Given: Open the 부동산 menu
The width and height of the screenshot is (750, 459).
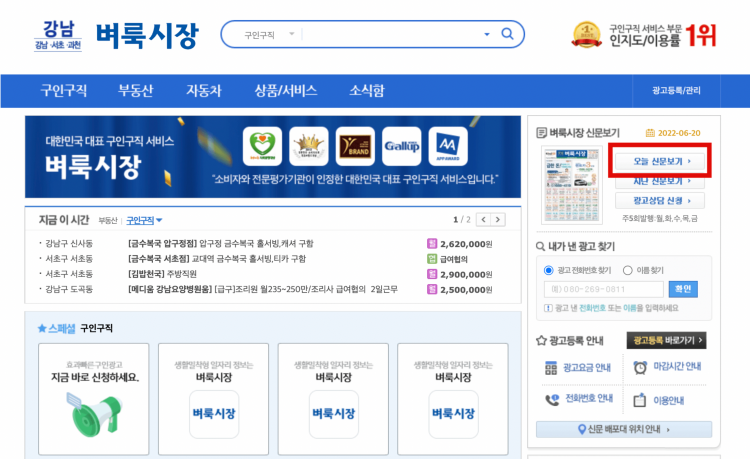Looking at the screenshot, I should (x=135, y=90).
